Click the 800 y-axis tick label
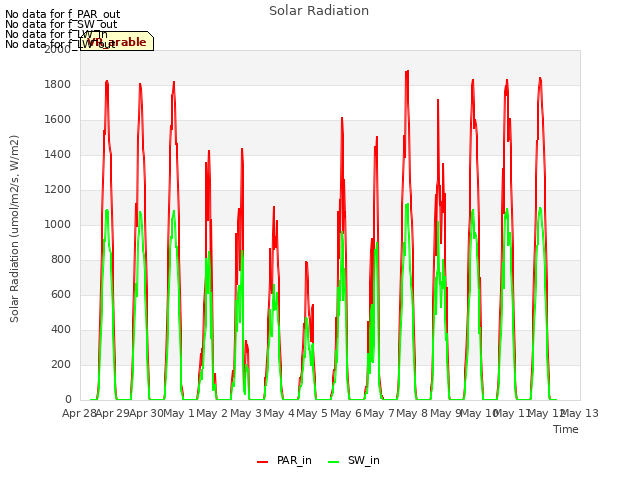 [61, 260]
